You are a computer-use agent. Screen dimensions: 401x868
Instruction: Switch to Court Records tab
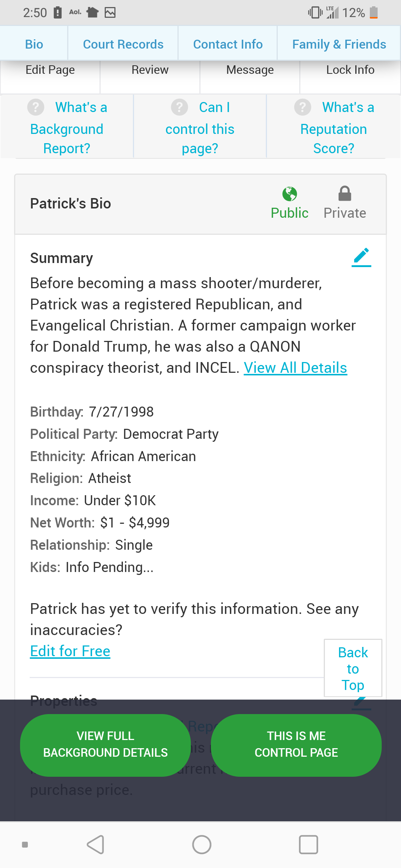click(123, 44)
